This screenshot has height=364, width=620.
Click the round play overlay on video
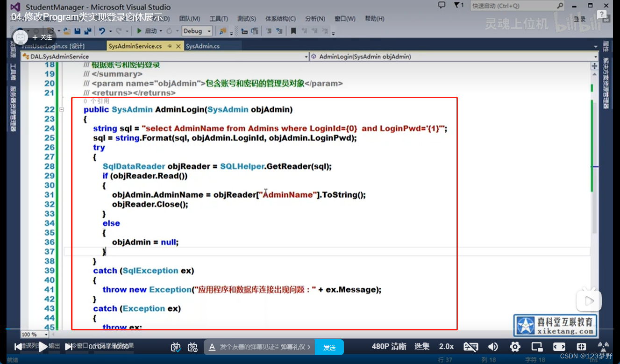tap(589, 300)
